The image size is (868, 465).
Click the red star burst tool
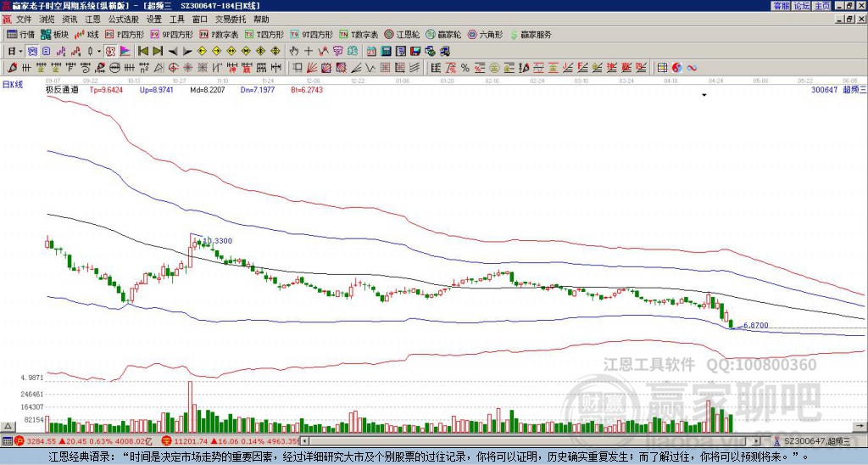tap(187, 68)
